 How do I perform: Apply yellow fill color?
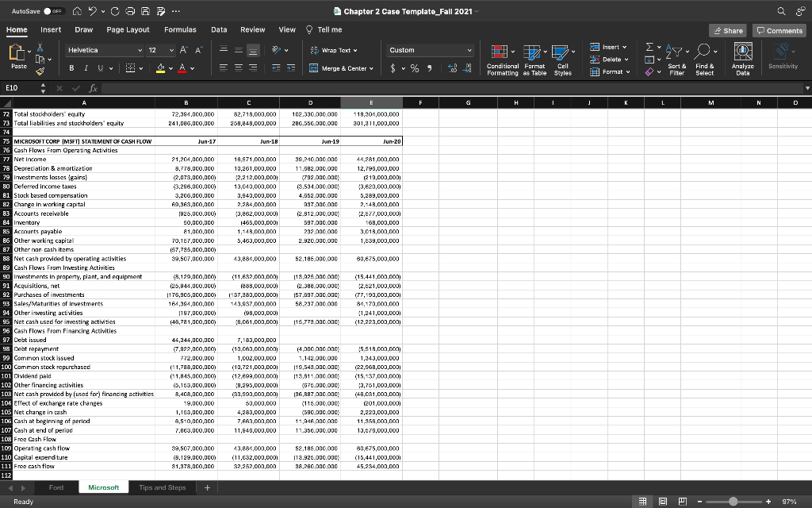(x=160, y=68)
